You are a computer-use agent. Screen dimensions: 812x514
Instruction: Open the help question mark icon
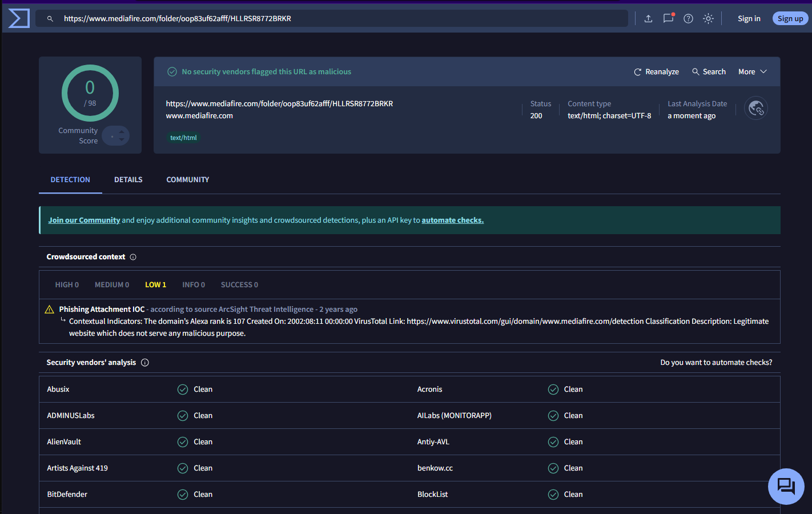[688, 19]
